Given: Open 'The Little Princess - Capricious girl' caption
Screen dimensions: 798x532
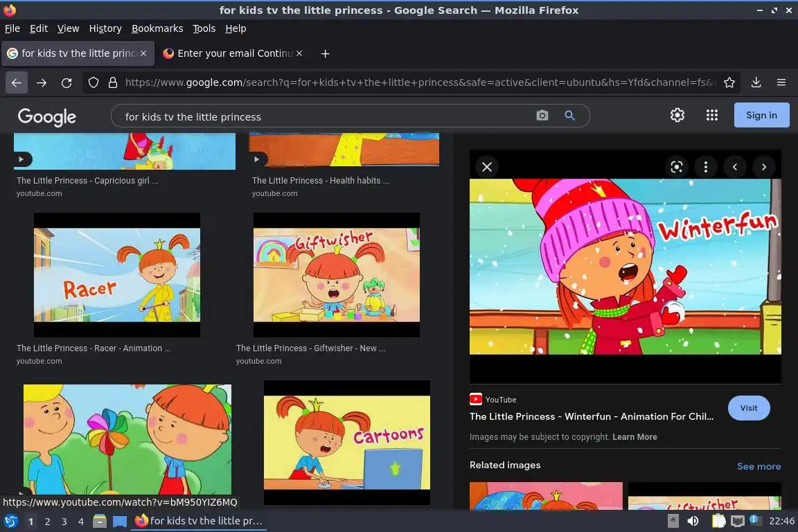Looking at the screenshot, I should tap(87, 181).
